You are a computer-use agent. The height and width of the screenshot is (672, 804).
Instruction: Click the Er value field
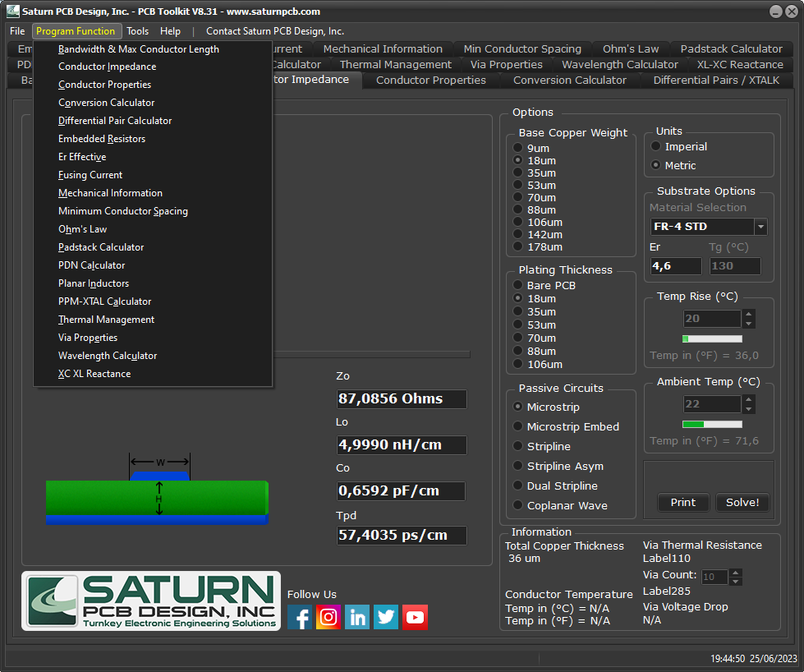pyautogui.click(x=676, y=265)
